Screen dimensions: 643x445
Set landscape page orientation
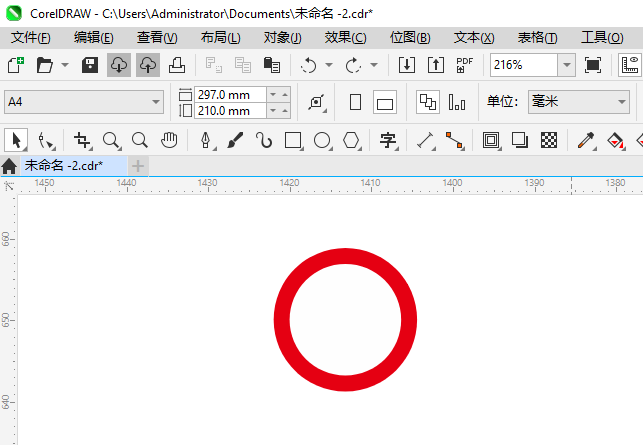385,102
